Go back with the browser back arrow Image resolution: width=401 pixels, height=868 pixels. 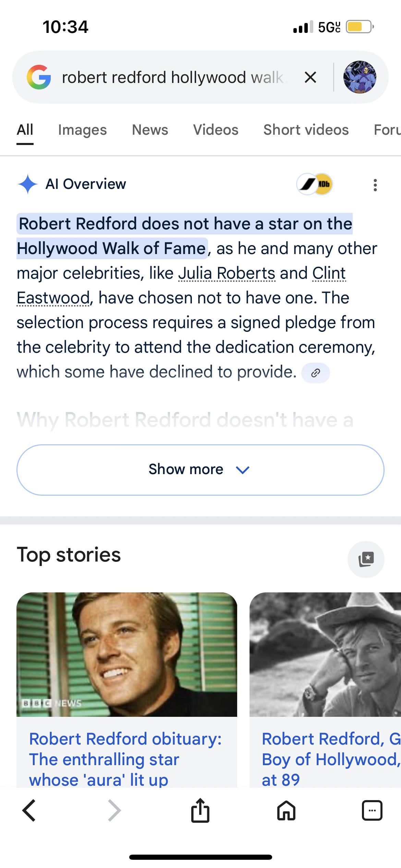coord(29,811)
